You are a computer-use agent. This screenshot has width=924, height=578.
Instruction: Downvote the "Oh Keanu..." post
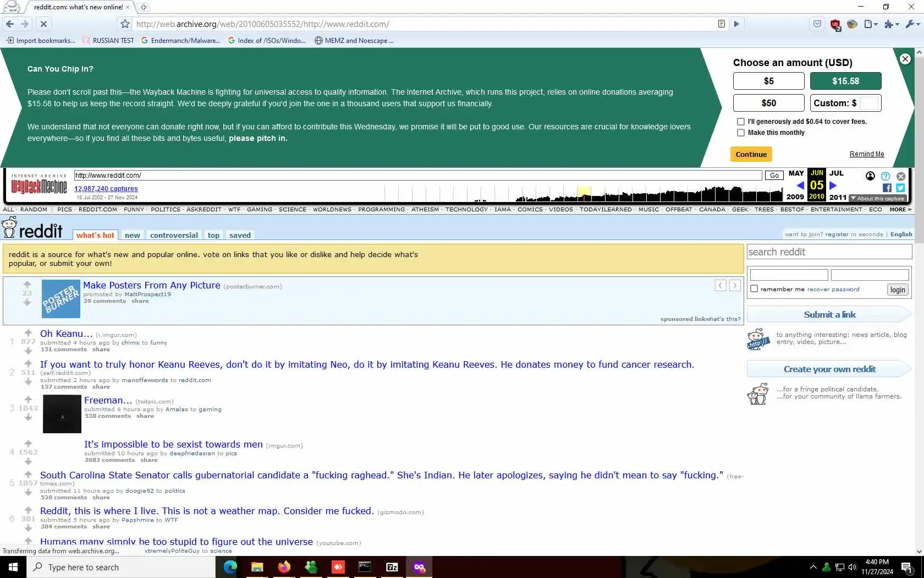(x=28, y=350)
